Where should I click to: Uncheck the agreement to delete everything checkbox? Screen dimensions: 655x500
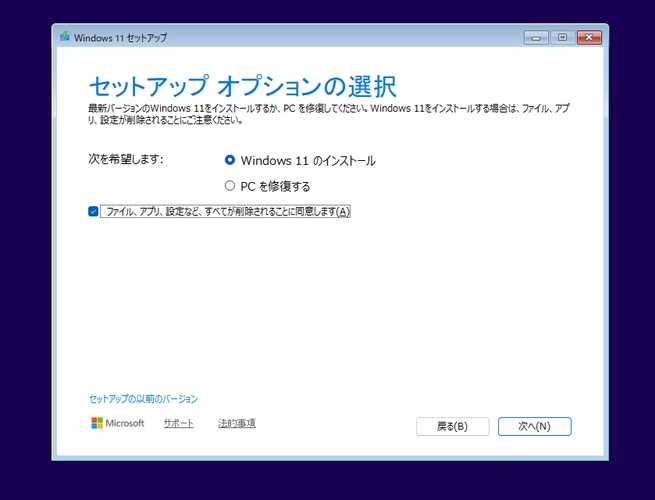point(93,211)
